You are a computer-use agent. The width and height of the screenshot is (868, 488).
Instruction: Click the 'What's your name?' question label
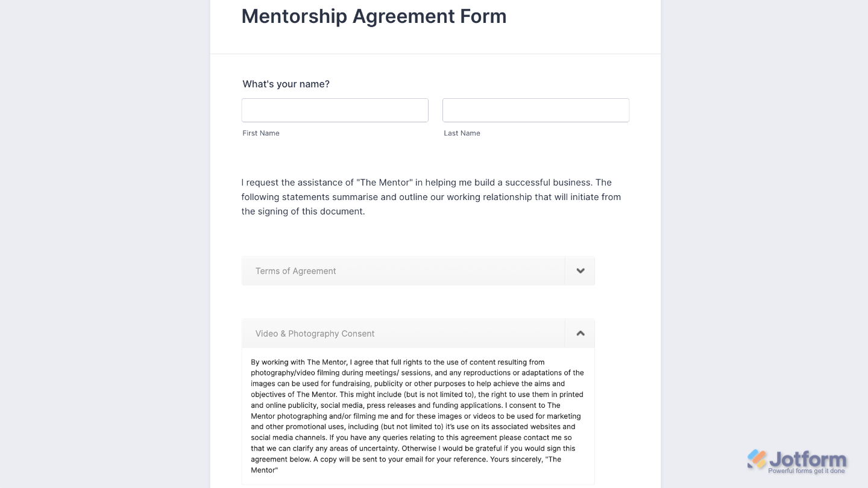point(286,84)
